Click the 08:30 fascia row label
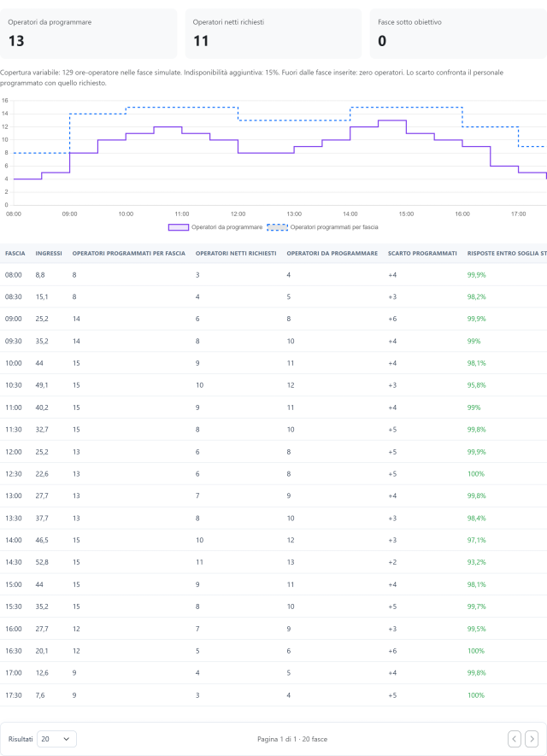 coord(14,297)
